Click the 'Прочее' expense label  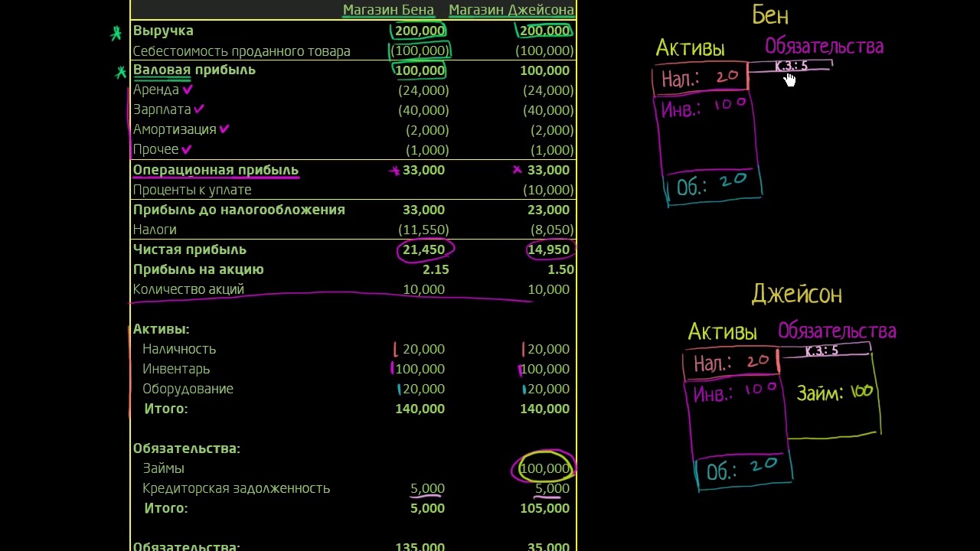click(156, 150)
